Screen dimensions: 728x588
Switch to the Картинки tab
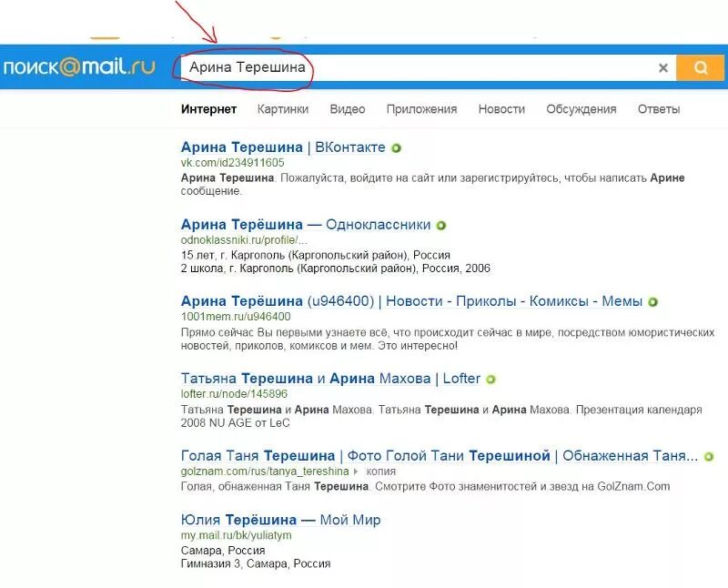283,109
